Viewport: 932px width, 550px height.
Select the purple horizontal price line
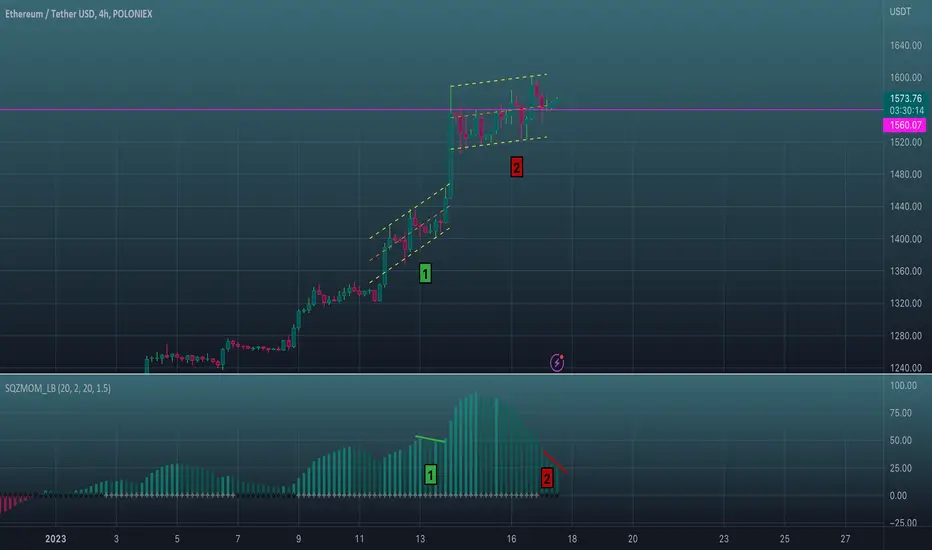pyautogui.click(x=441, y=109)
